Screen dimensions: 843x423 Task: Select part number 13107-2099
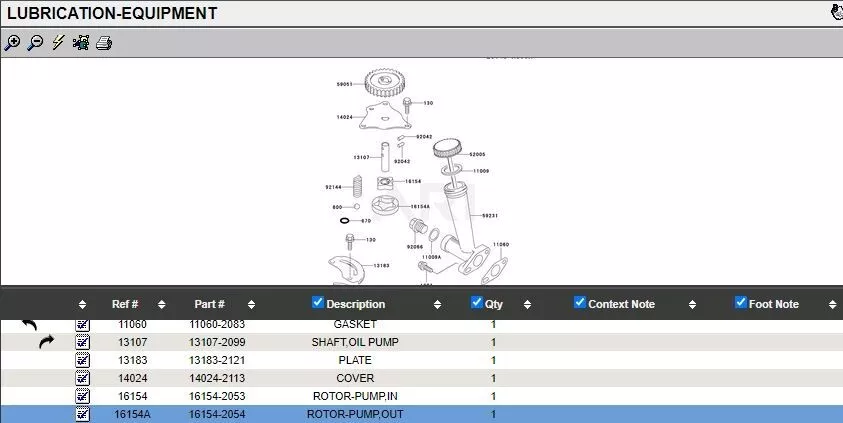pyautogui.click(x=217, y=342)
